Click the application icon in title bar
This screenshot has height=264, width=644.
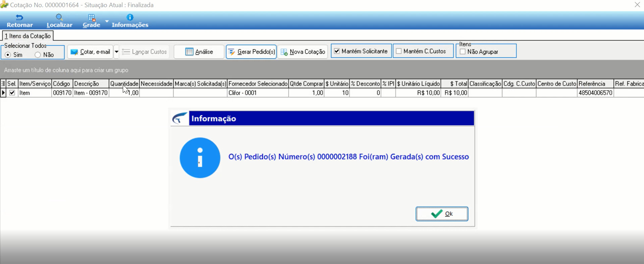click(x=4, y=5)
